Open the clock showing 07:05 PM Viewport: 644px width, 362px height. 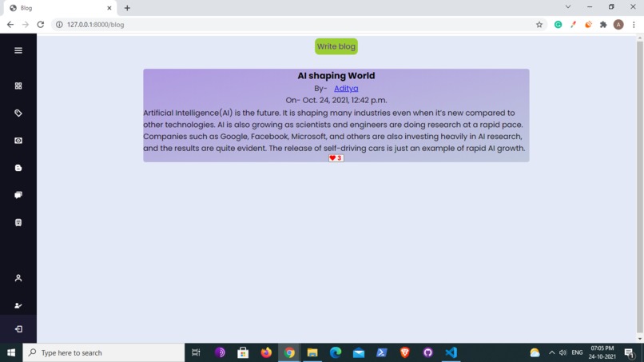[x=602, y=352]
